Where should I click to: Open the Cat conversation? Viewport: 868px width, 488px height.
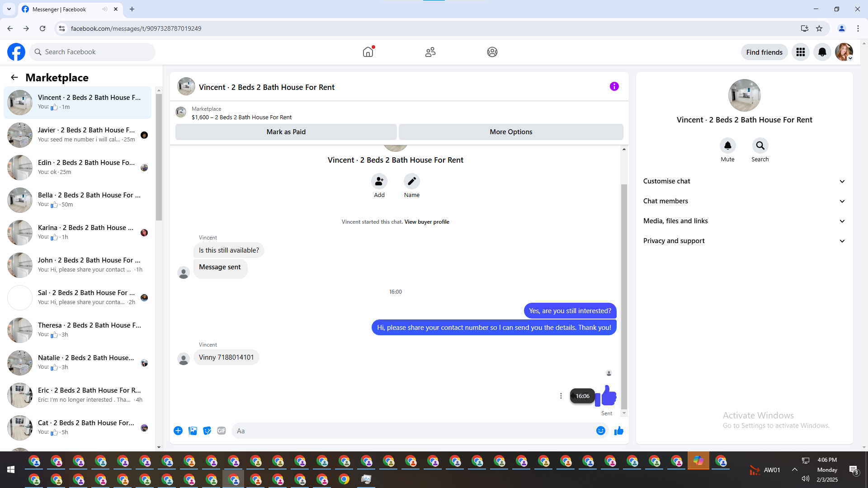[x=78, y=428]
